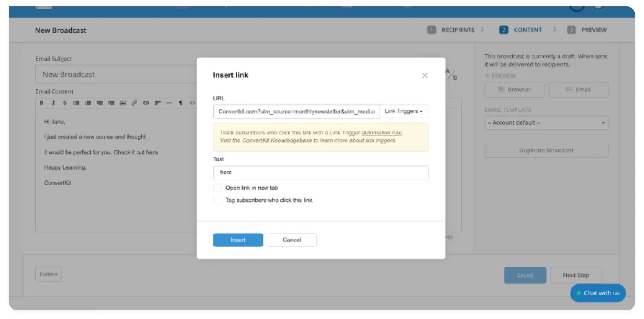Check Tag subscribers who click this link
Image resolution: width=644 pixels, height=319 pixels.
click(218, 201)
